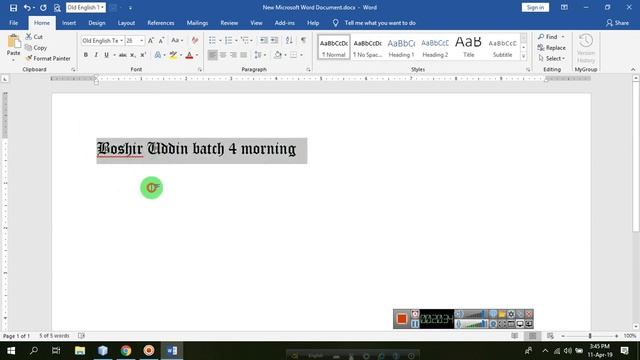Open line and paragraph spacing menu
640x360 pixels.
tap(260, 55)
